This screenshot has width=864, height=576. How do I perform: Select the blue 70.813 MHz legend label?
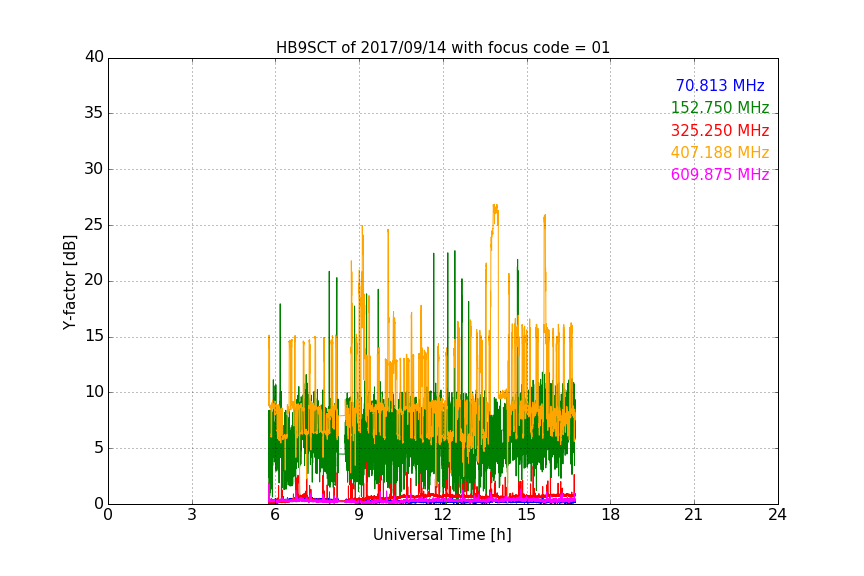click(x=720, y=85)
